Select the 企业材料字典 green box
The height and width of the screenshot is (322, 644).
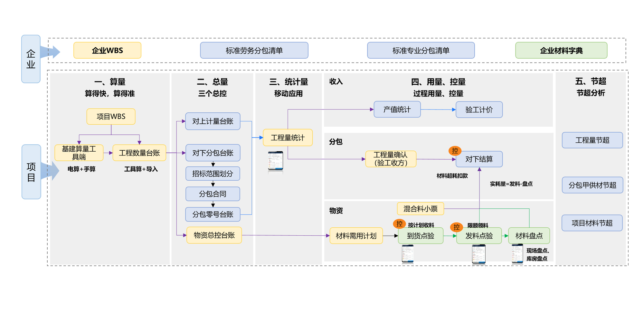(x=561, y=51)
